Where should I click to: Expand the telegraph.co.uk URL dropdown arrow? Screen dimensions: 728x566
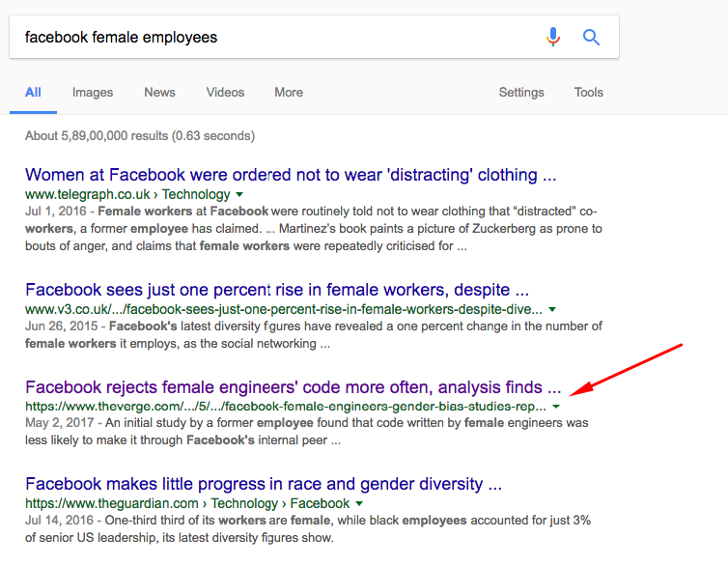239,195
